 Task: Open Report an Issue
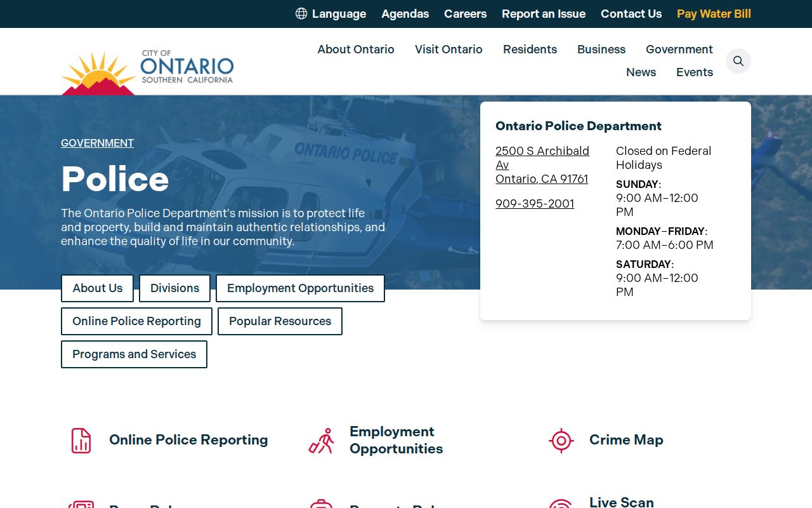tap(544, 14)
